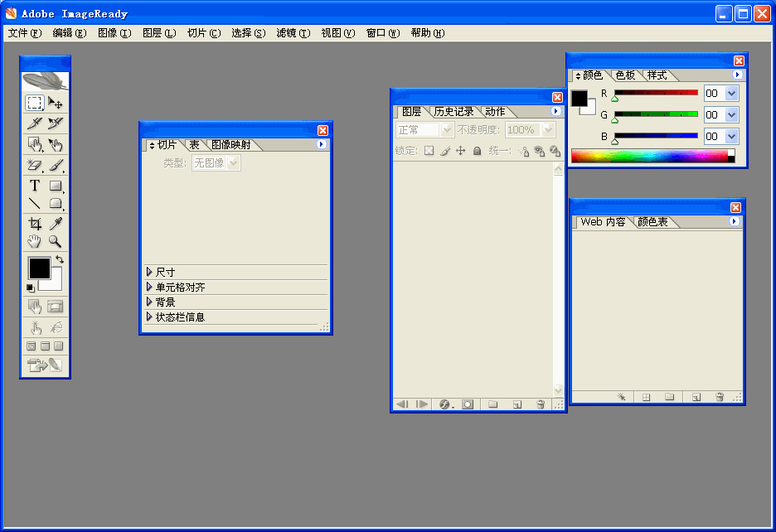Open the Color panel flyout menu

click(737, 75)
